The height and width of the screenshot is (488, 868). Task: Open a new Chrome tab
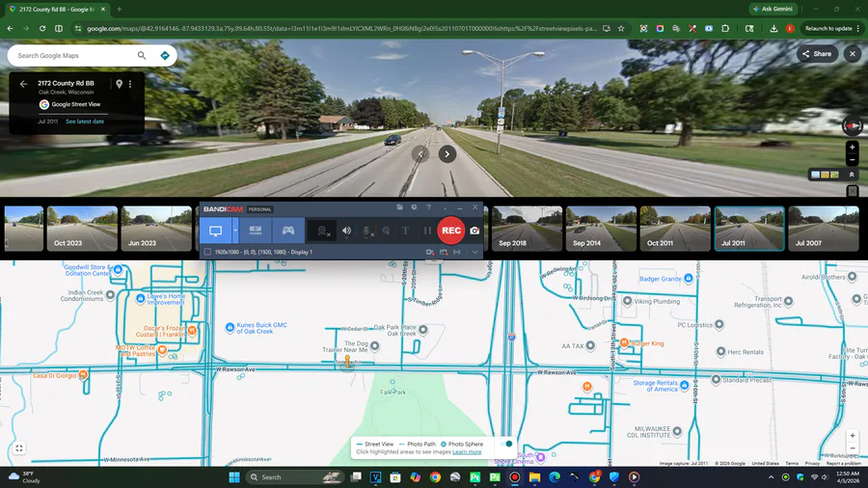(119, 9)
